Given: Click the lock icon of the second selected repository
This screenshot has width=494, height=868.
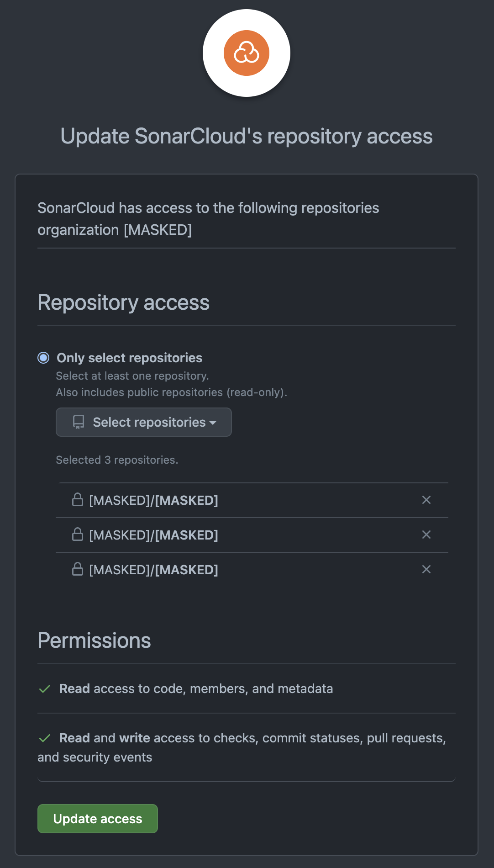Looking at the screenshot, I should [78, 535].
